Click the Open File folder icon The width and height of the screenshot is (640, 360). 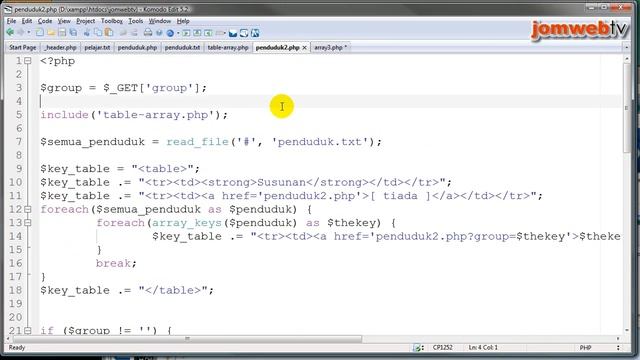(51, 33)
